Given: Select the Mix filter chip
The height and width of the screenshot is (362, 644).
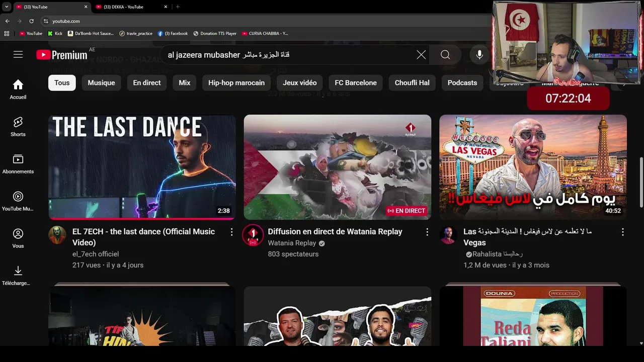Looking at the screenshot, I should (x=185, y=83).
